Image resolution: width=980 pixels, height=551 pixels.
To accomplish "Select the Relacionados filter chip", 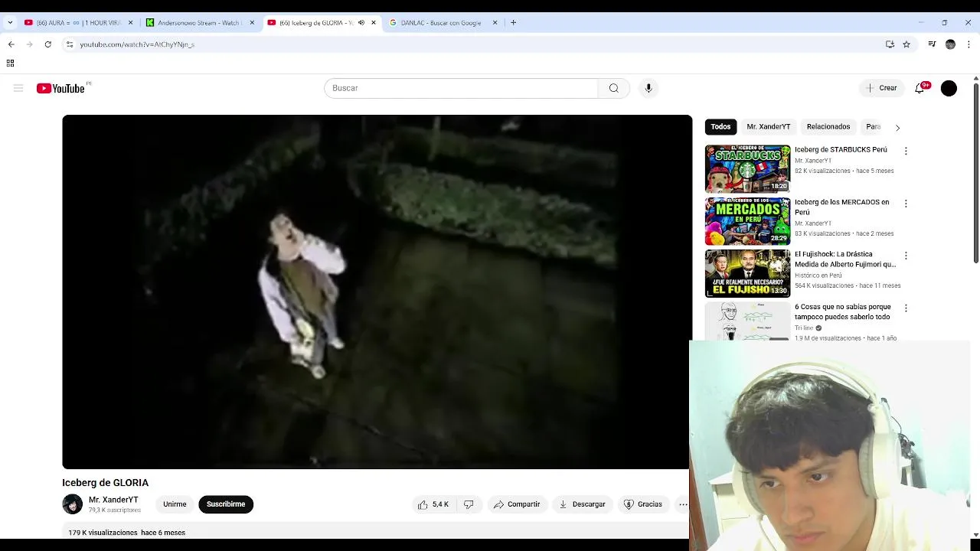I will [828, 127].
